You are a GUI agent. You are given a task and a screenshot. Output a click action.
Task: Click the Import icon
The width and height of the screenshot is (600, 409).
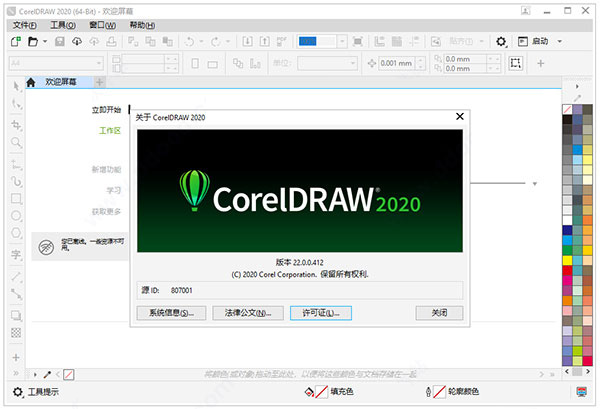point(248,41)
